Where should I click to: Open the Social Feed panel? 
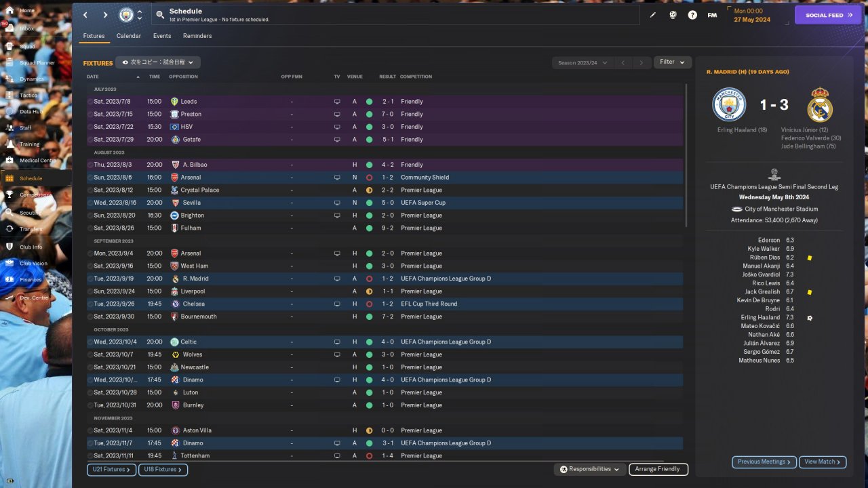(828, 15)
